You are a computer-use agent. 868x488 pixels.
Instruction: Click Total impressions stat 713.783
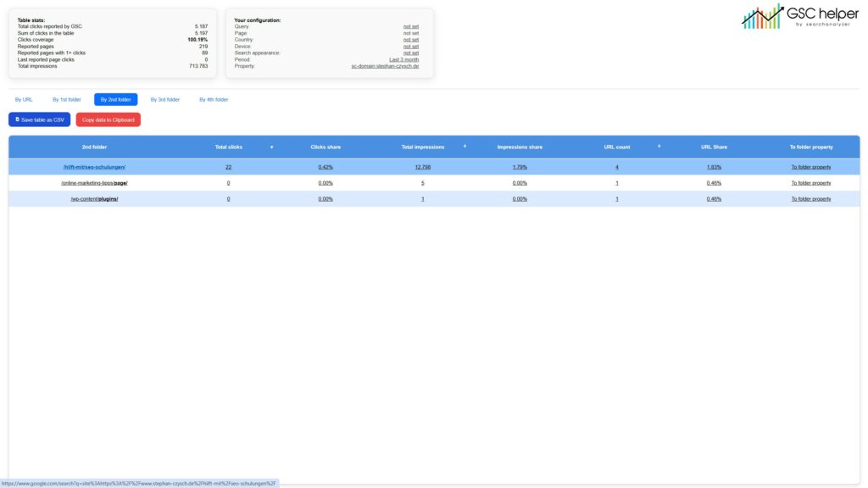pyautogui.click(x=198, y=66)
